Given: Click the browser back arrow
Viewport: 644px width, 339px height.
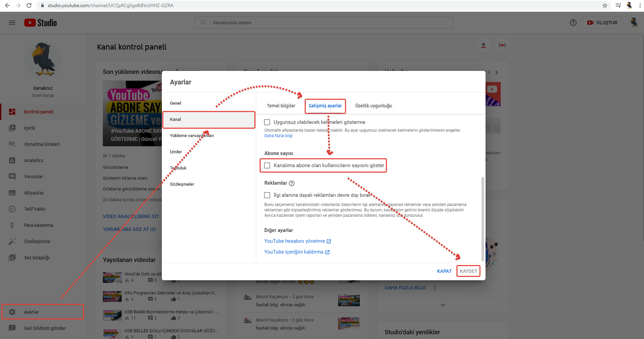Looking at the screenshot, I should pos(7,5).
